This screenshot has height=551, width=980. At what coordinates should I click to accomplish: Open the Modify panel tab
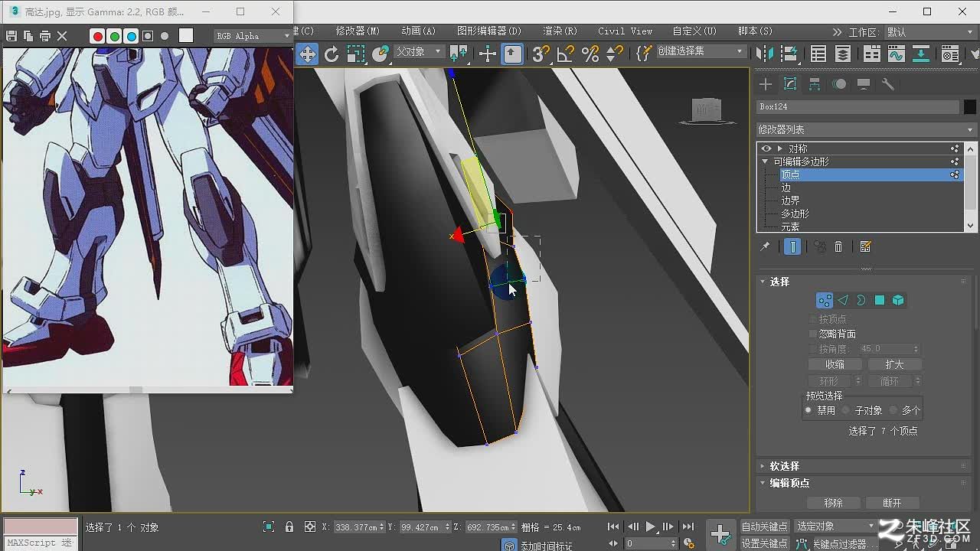click(x=790, y=84)
